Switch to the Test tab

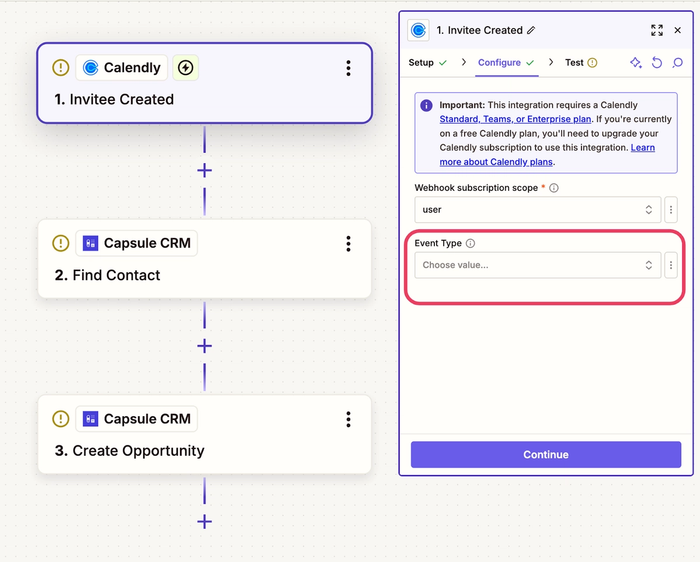(581, 62)
